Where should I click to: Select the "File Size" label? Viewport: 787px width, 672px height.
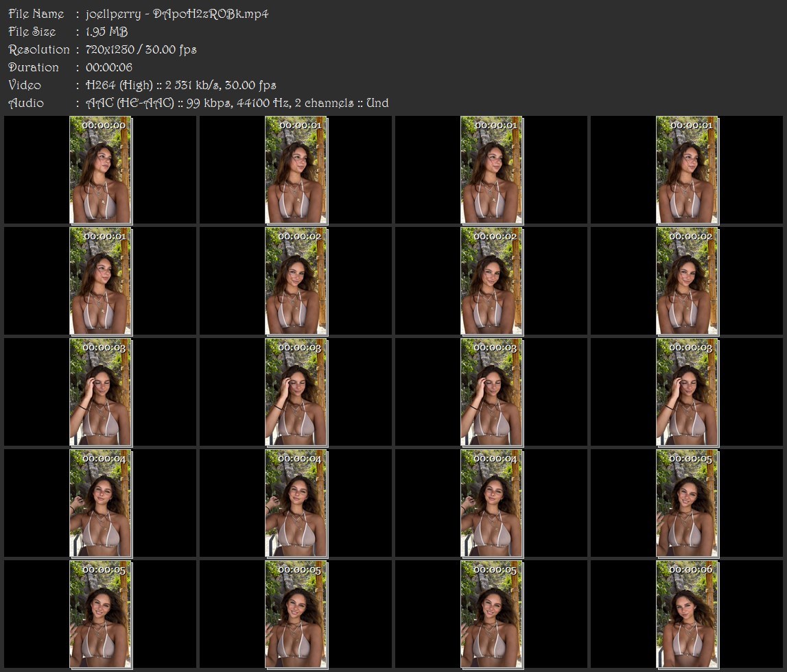32,32
